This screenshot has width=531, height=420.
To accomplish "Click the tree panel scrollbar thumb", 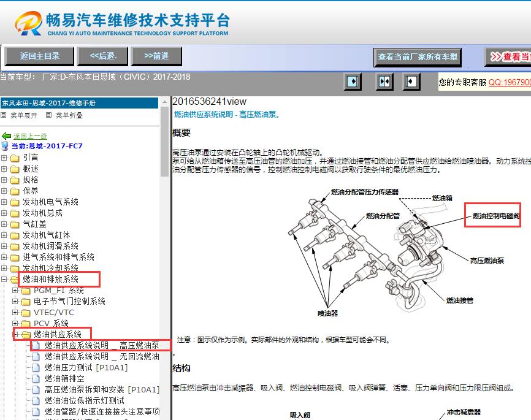I will [x=164, y=141].
